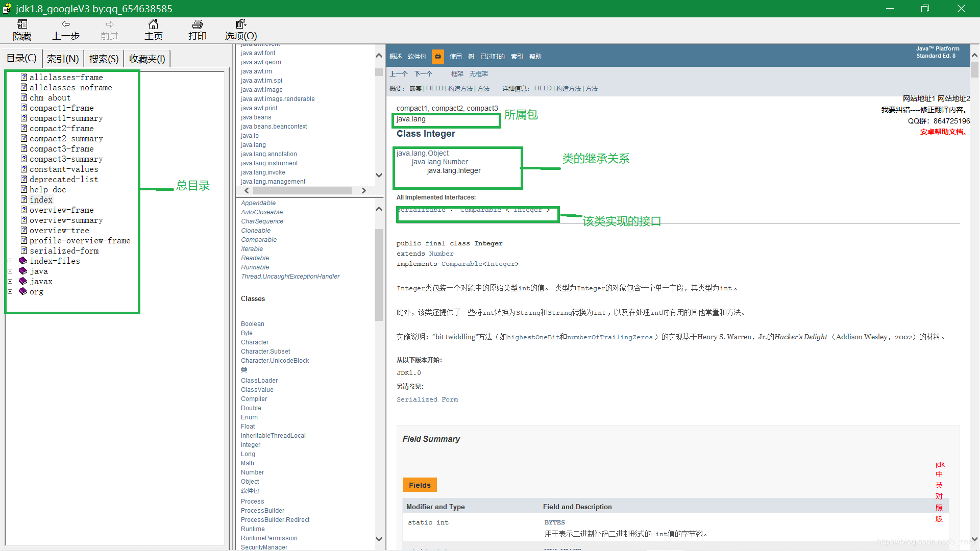Expand the org tree node
Image resolution: width=980 pixels, height=551 pixels.
[x=10, y=291]
